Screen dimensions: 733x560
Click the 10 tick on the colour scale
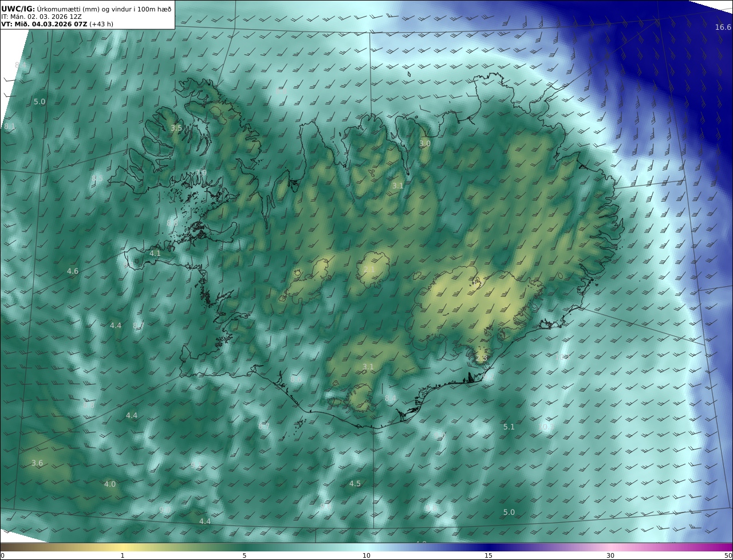pos(366,555)
